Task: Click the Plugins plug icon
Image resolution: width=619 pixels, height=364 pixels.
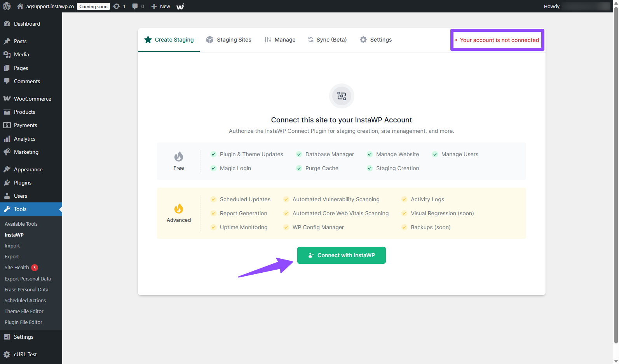Action: (x=7, y=183)
